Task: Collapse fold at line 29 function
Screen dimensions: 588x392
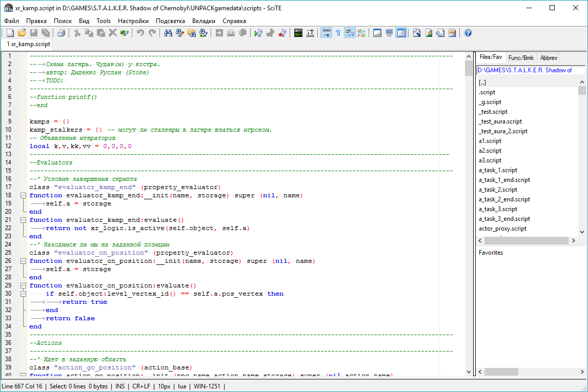Action: pyautogui.click(x=23, y=285)
